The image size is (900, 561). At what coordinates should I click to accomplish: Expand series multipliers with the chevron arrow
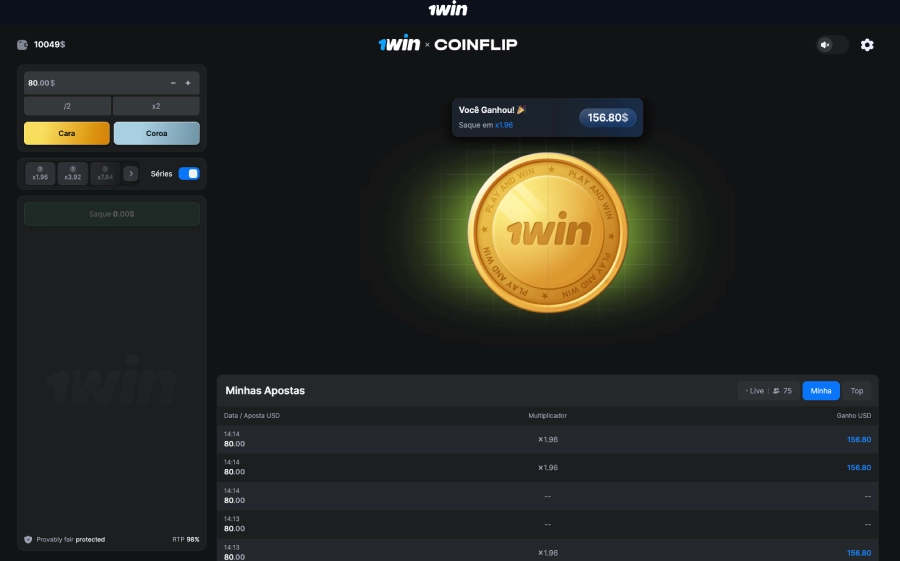pos(131,173)
